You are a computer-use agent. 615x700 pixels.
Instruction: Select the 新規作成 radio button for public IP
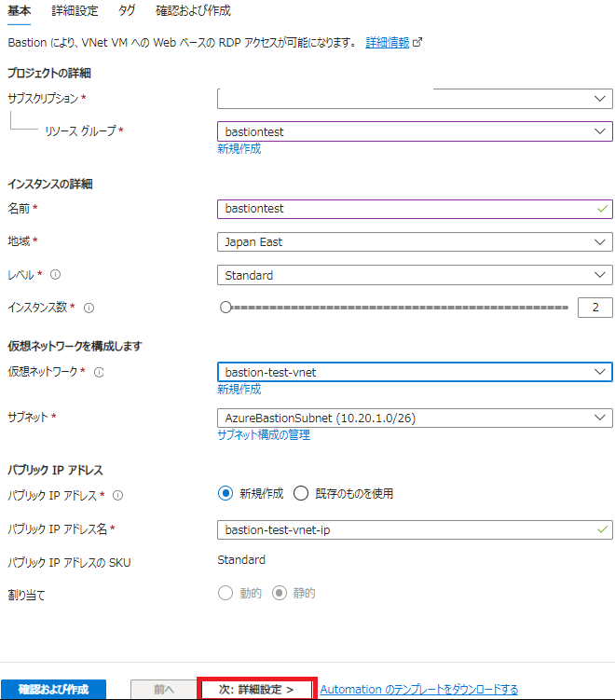pos(225,493)
